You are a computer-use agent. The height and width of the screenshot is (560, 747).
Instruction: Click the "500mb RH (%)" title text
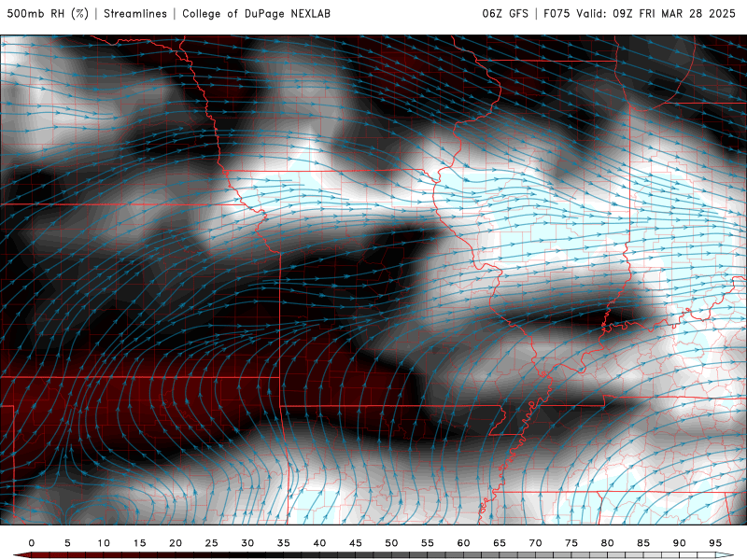coord(48,13)
